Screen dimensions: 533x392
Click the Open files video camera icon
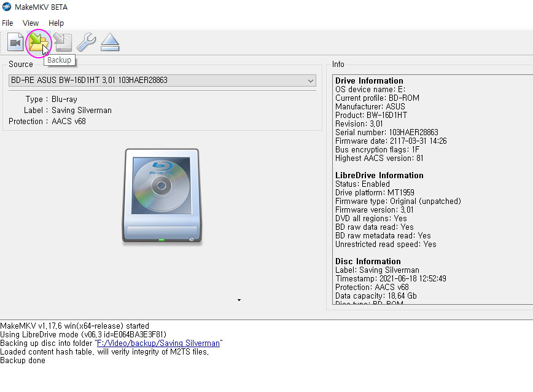[x=15, y=42]
